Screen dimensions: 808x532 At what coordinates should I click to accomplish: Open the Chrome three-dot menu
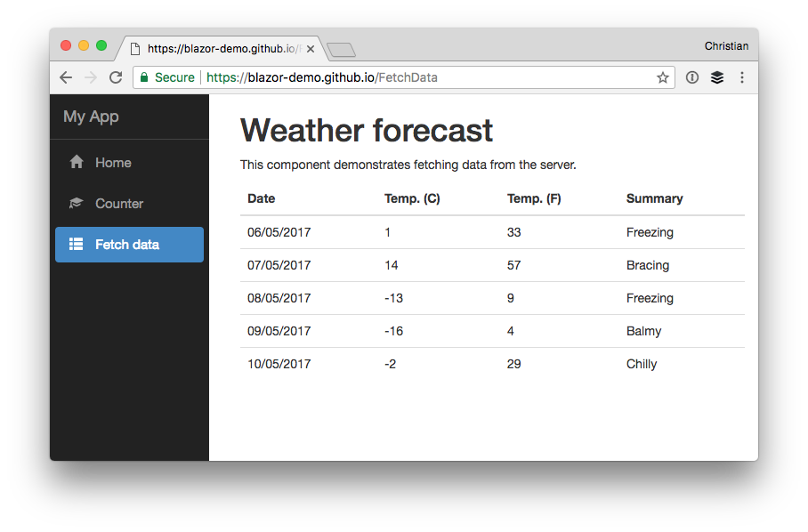point(742,77)
